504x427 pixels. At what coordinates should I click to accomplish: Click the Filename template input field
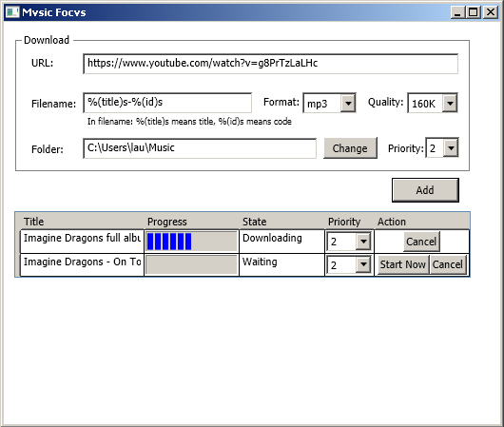click(x=167, y=103)
